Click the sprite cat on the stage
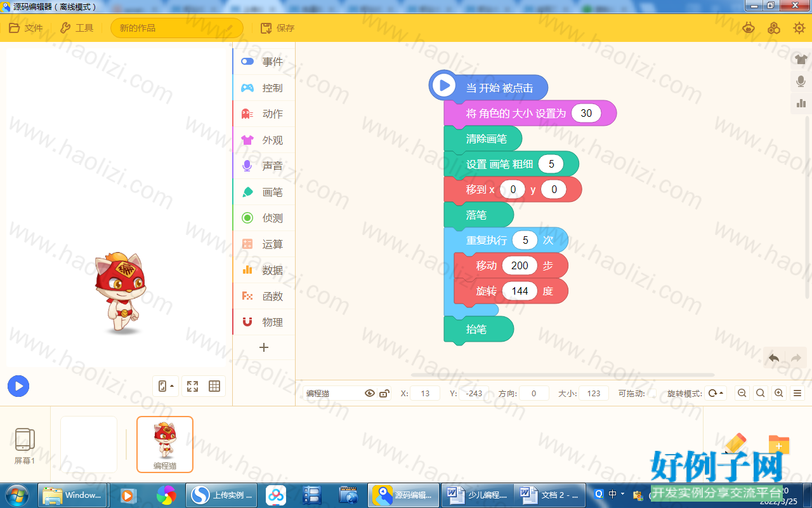Image resolution: width=812 pixels, height=508 pixels. (122, 293)
